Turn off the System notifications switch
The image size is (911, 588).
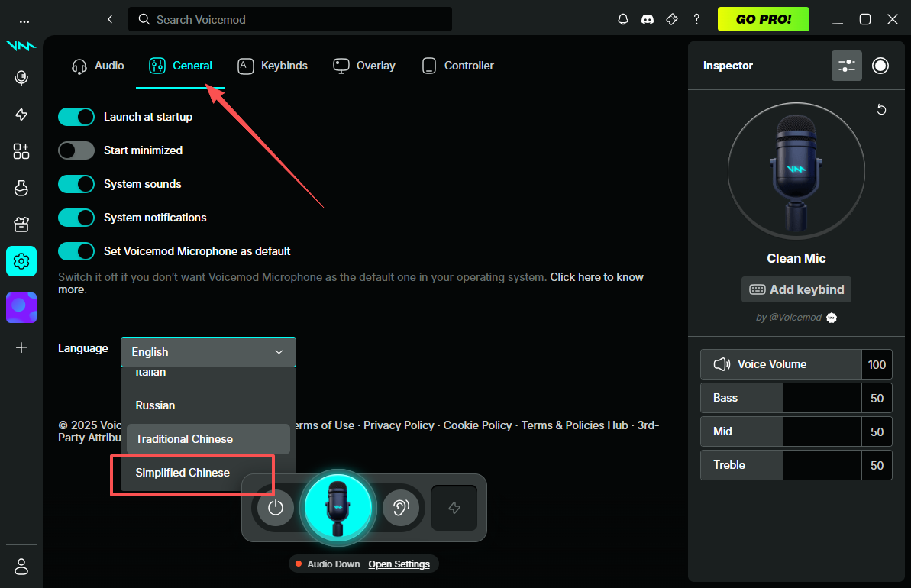coord(76,218)
